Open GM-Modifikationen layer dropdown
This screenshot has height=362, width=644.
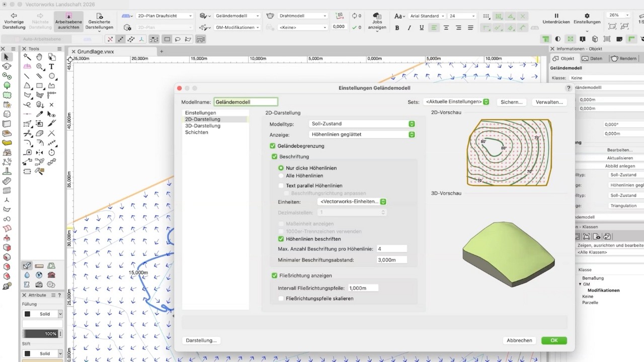tap(237, 28)
